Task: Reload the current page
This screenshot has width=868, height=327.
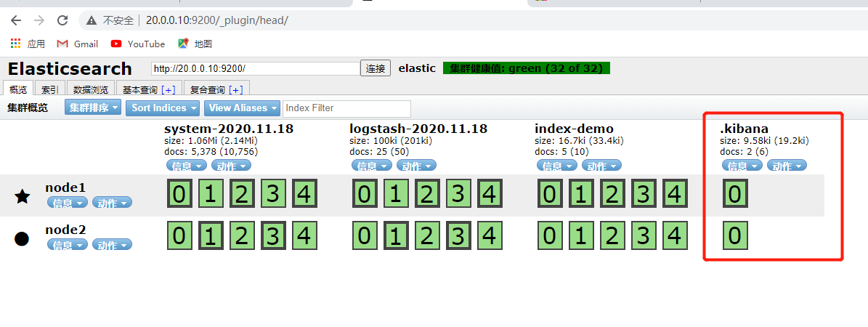Action: coord(62,20)
